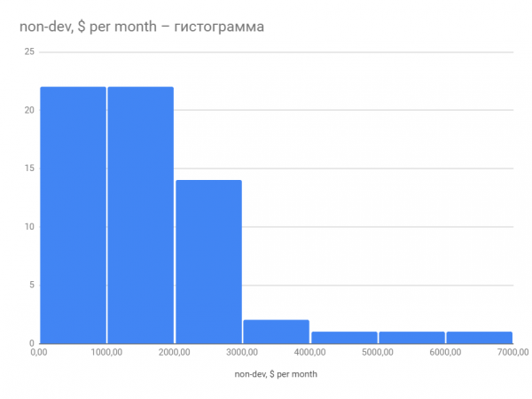This screenshot has width=532, height=399.
Task: Select the 15 vertical axis label
Action: [x=29, y=168]
